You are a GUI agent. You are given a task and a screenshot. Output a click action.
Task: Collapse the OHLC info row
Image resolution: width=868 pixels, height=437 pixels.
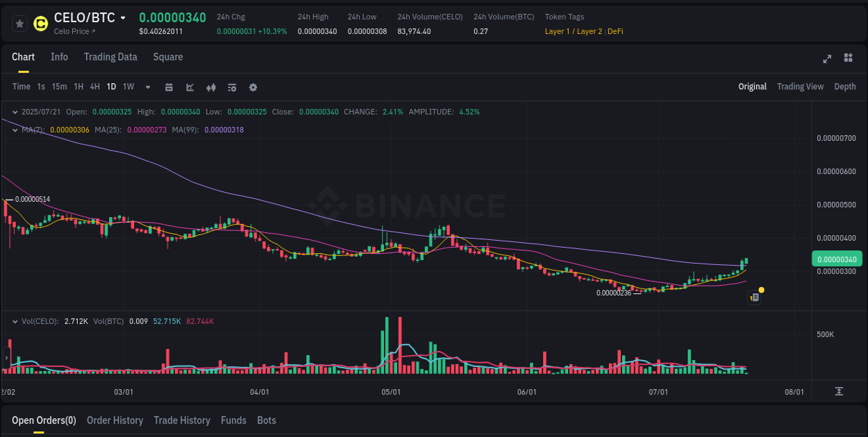[x=15, y=112]
